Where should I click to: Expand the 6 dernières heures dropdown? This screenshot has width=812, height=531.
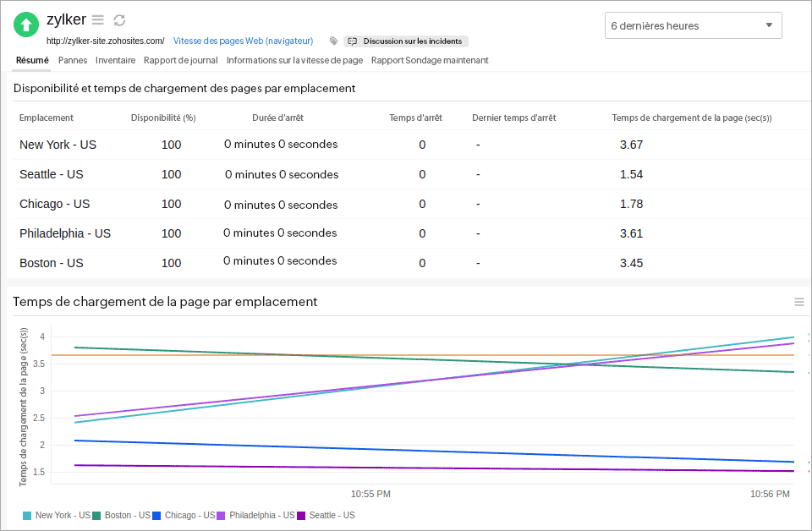click(693, 25)
